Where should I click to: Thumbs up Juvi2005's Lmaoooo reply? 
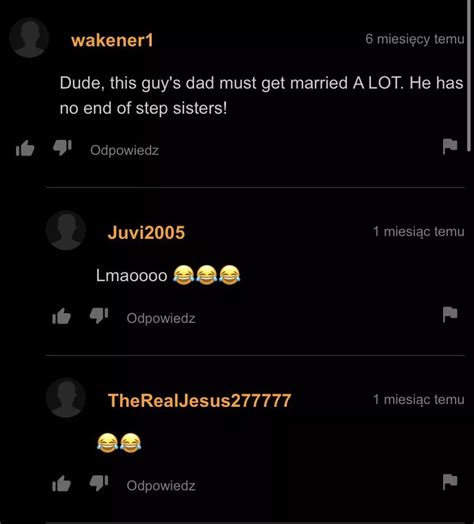coord(62,316)
